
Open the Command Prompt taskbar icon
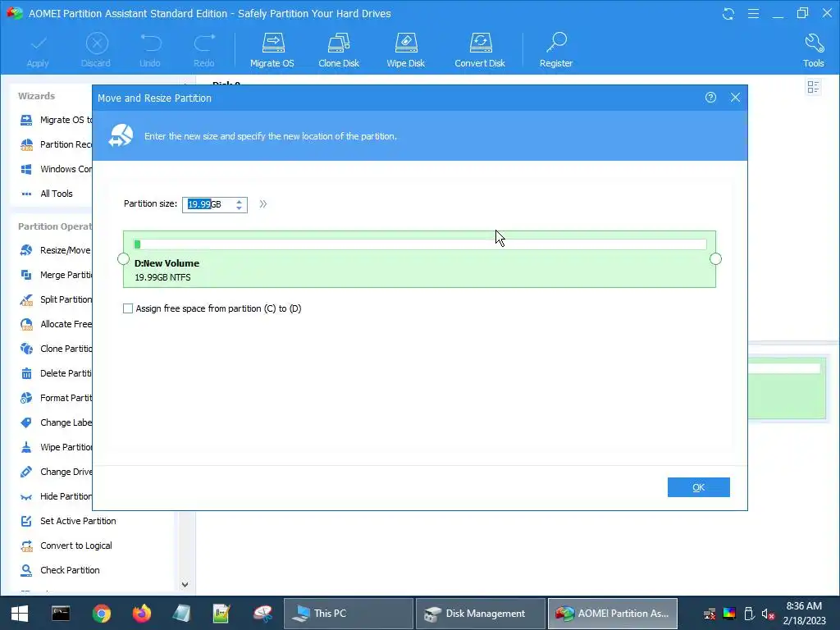tap(61, 614)
